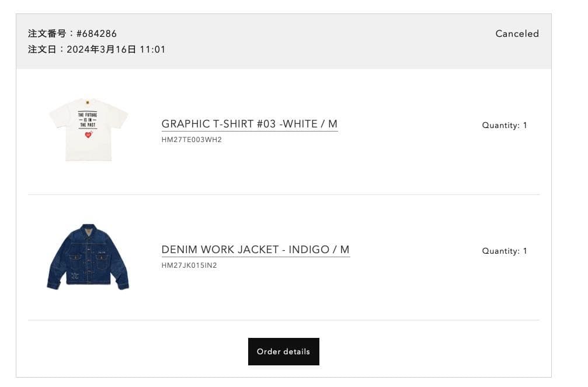Click "THE FUTURE IS IN THE PAST" shirt print
The width and height of the screenshot is (588, 387).
click(88, 120)
